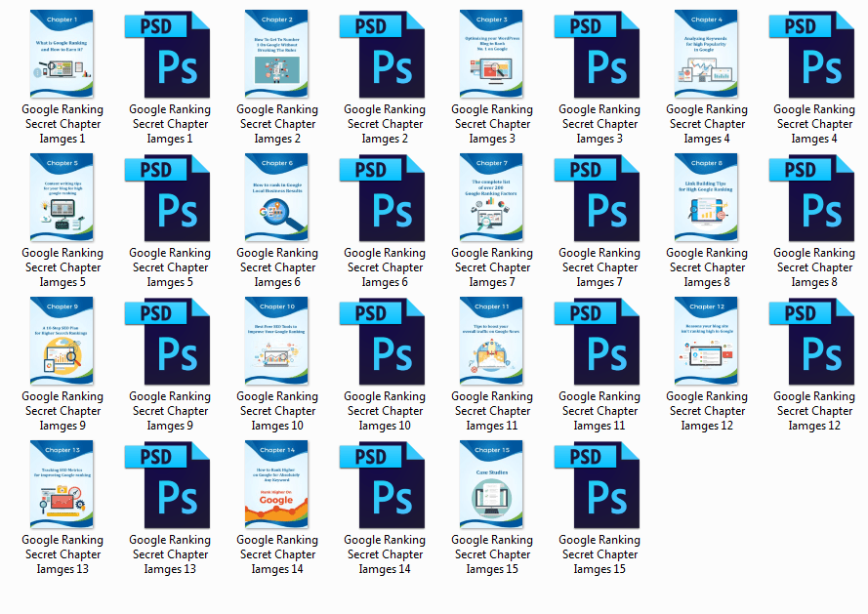Viewport: 868px width, 614px height.
Task: Click the Chapter 11 traffic tips thumbnail
Action: (492, 342)
